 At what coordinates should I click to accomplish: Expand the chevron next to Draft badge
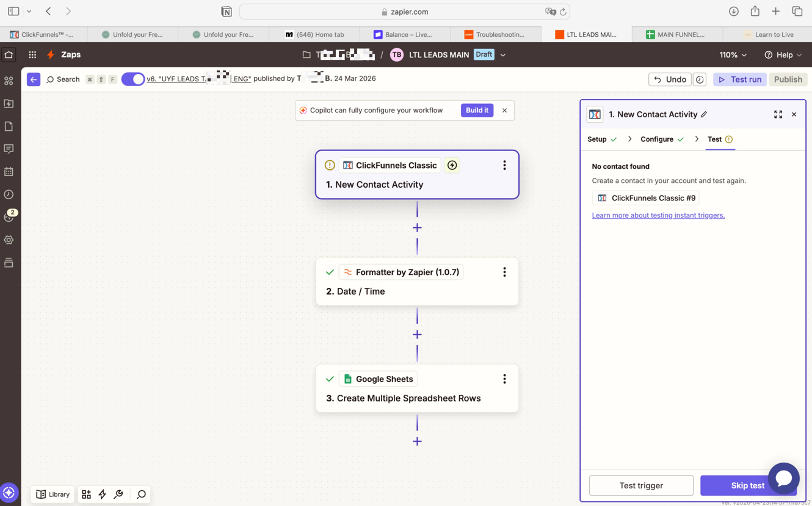pos(503,55)
